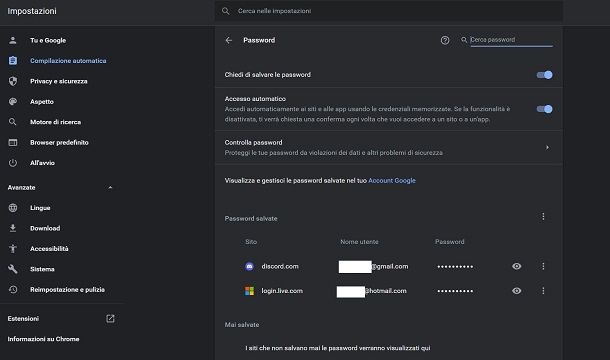Open the three-dot menu for login.live.com
The image size is (610, 360).
(x=543, y=291)
